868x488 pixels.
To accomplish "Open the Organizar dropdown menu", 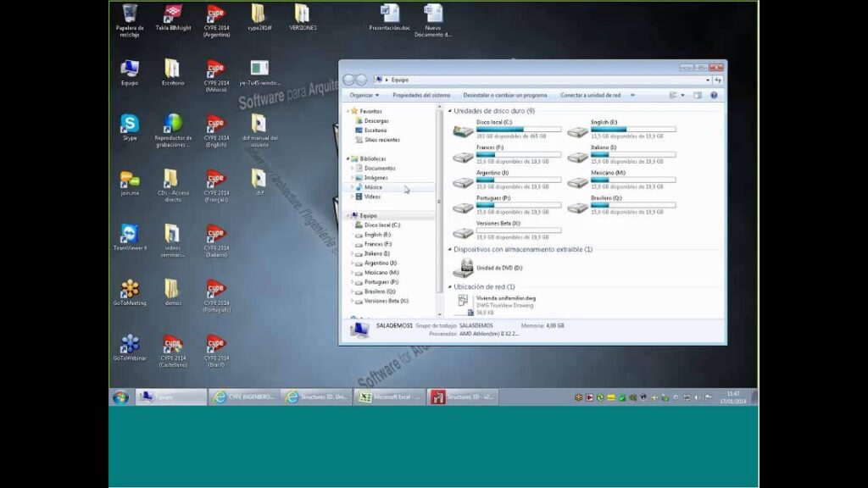I will click(x=364, y=96).
